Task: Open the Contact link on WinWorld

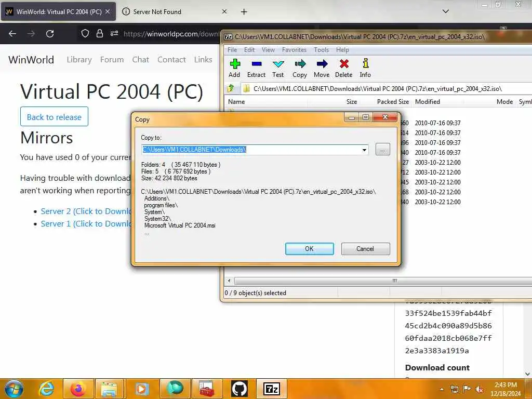Action: [171, 60]
